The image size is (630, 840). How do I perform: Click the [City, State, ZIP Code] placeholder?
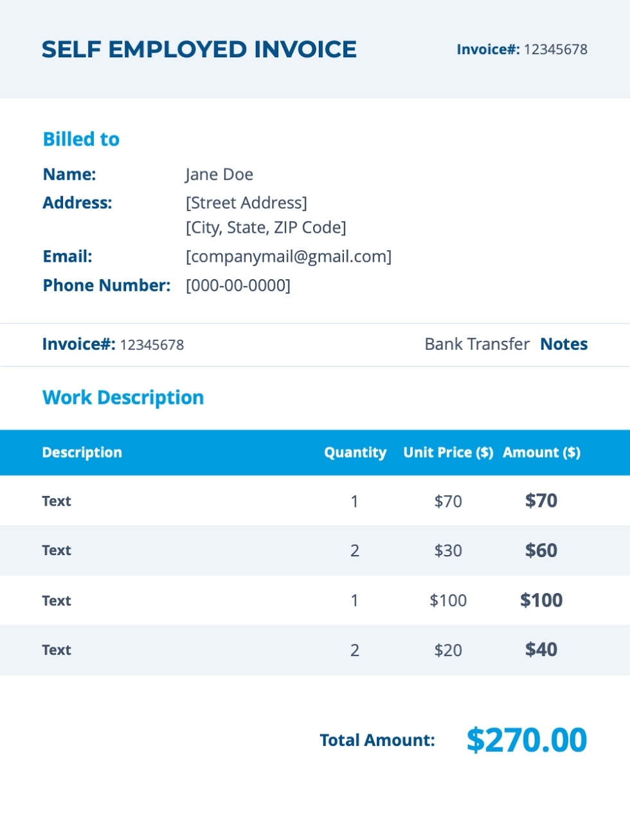(265, 227)
